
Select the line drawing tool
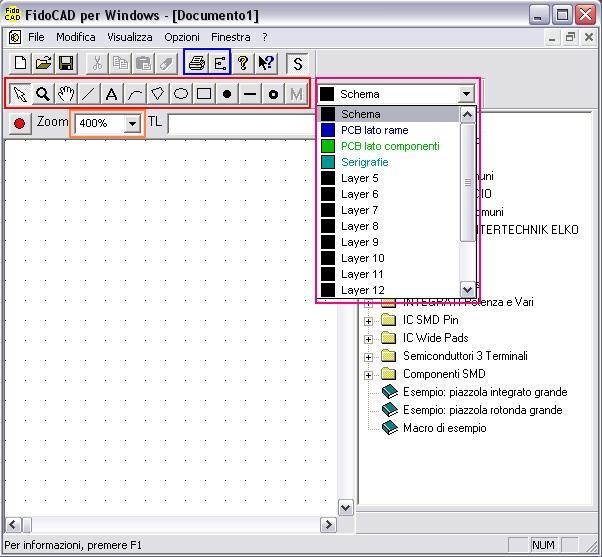tap(89, 94)
